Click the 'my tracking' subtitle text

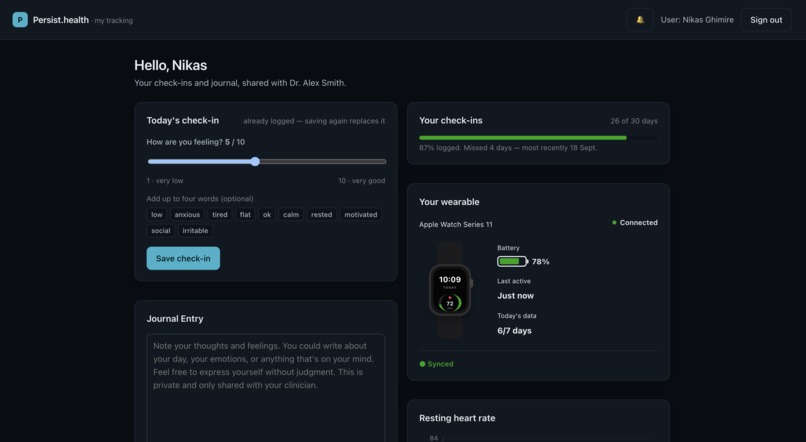point(114,21)
